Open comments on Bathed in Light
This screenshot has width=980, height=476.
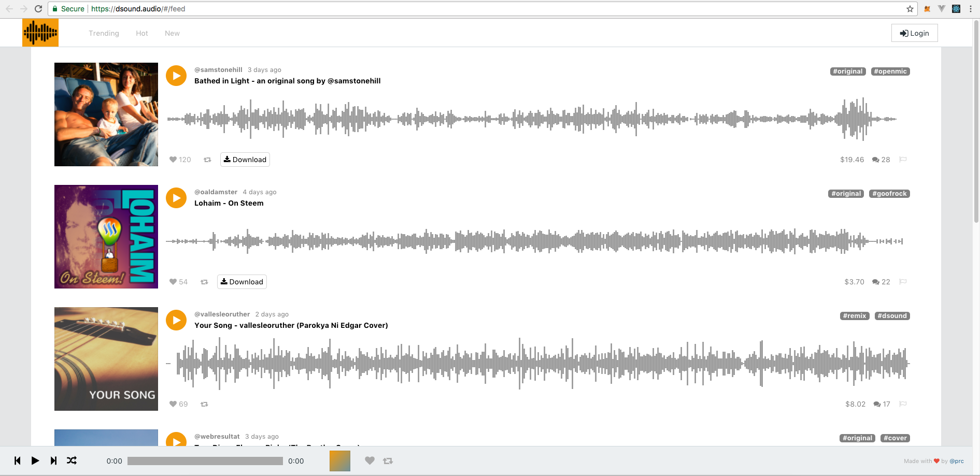[x=881, y=160]
